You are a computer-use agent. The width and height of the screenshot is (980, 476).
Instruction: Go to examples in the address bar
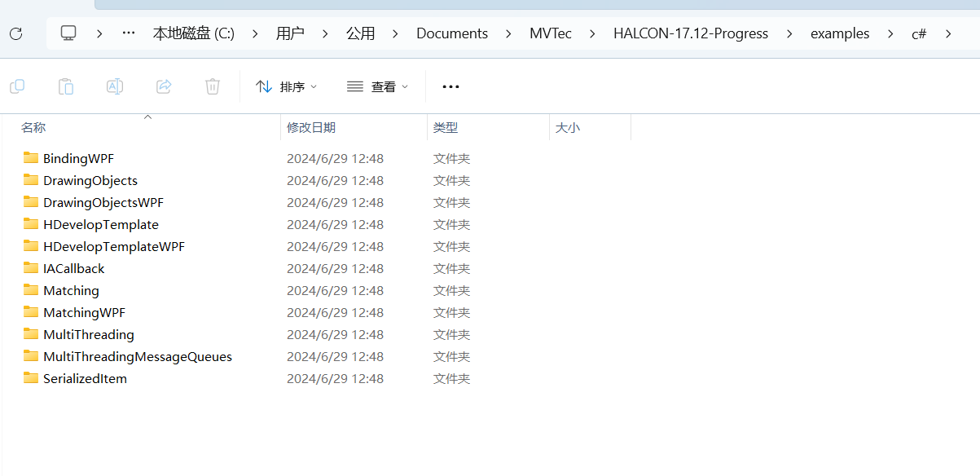tap(840, 33)
